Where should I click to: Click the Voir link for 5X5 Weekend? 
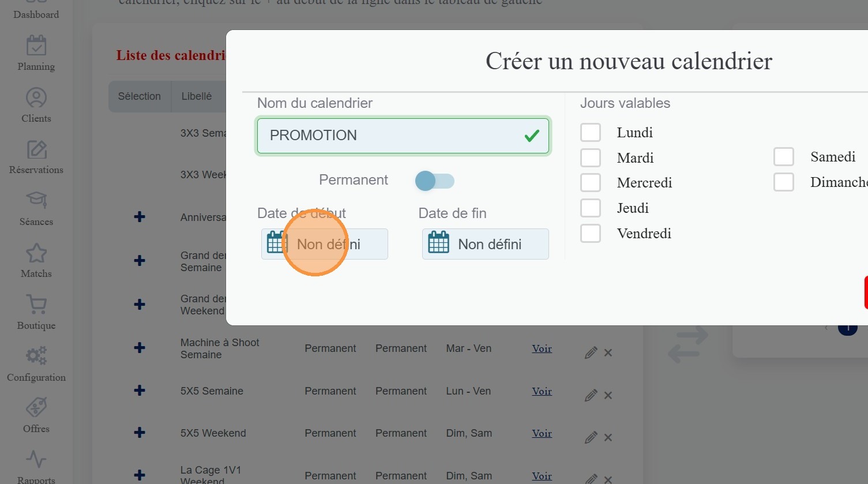tap(542, 433)
